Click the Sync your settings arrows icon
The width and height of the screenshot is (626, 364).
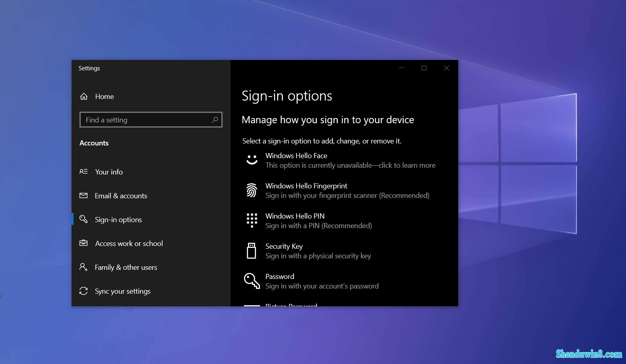pyautogui.click(x=83, y=291)
